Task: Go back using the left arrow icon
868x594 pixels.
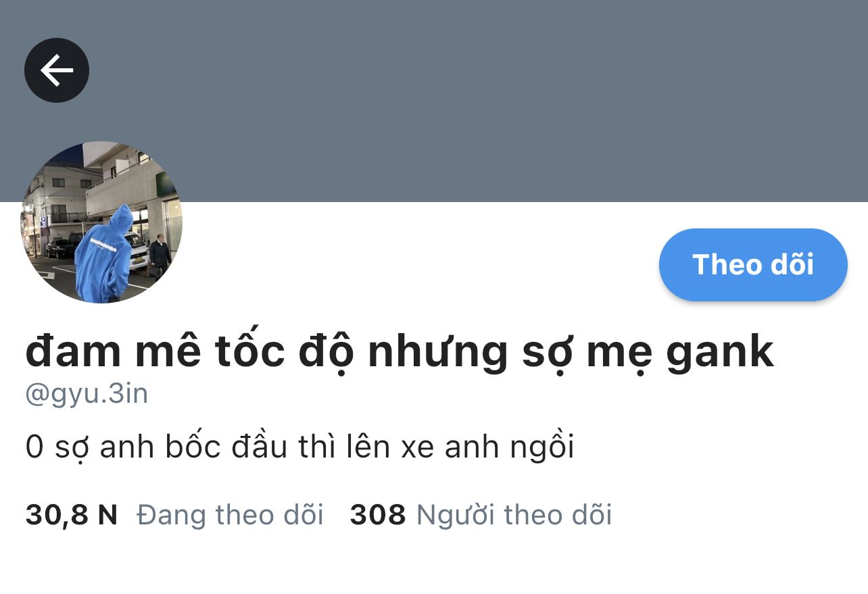Action: coord(57,70)
